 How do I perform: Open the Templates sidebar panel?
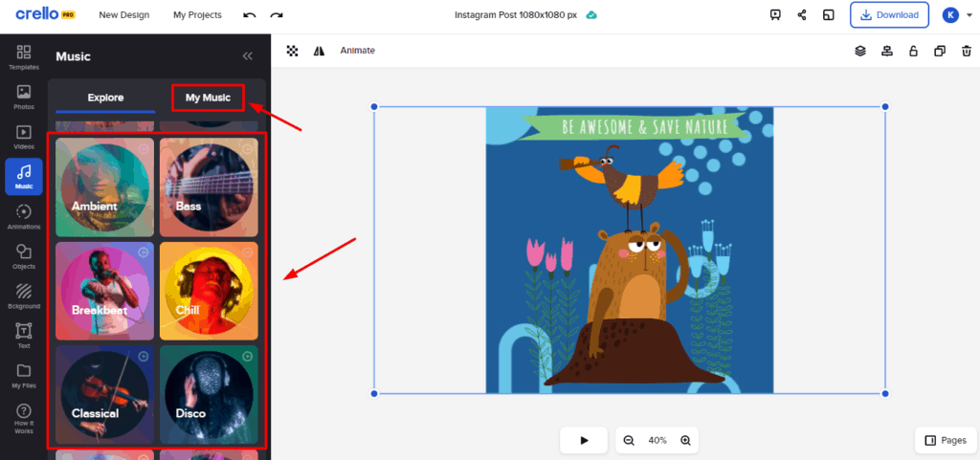coord(24,56)
